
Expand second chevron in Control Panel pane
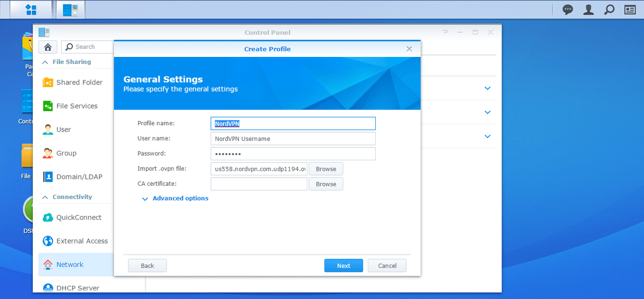pos(487,112)
